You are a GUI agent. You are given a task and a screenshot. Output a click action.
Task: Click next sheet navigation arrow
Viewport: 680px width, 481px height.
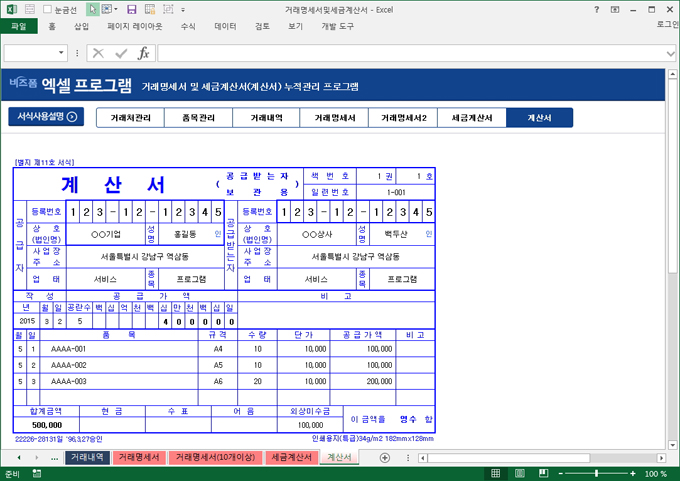click(36, 458)
